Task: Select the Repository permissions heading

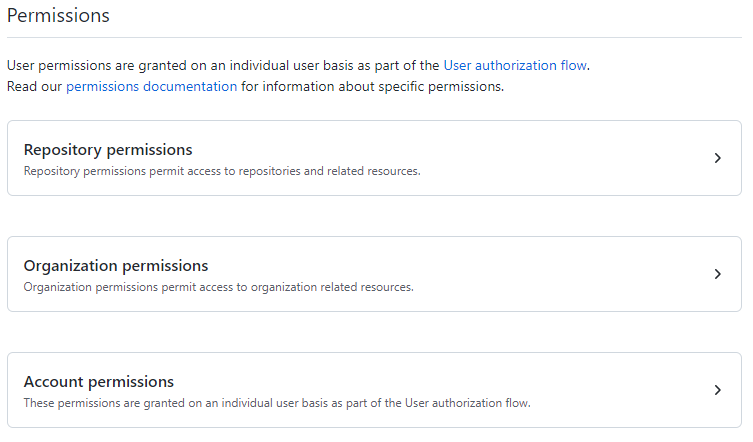Action: tap(108, 149)
